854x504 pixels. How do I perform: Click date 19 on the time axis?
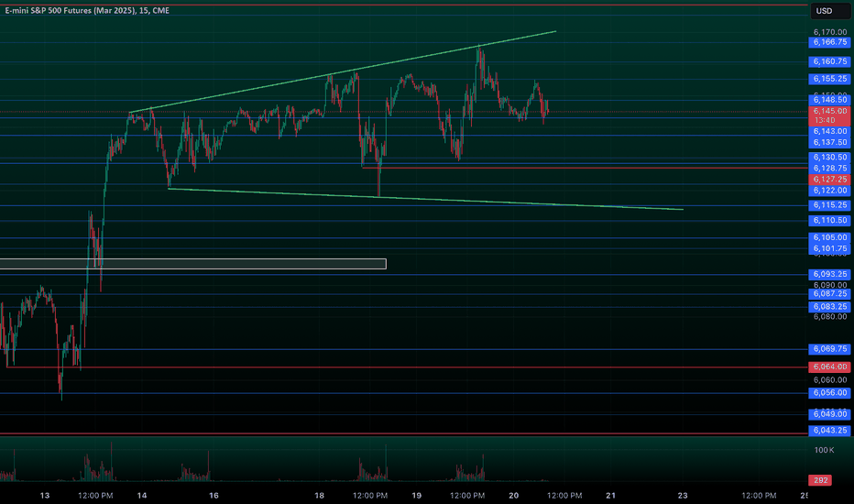click(x=417, y=495)
